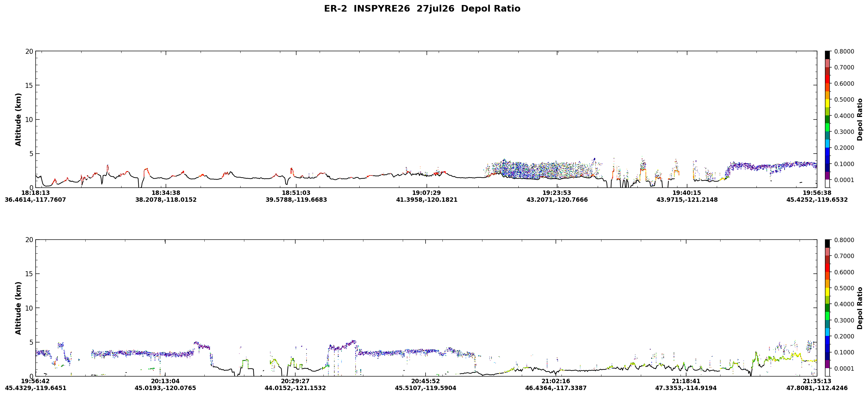Select the purple swatch in the lower colorbar
868x396 pixels.
coord(827,364)
